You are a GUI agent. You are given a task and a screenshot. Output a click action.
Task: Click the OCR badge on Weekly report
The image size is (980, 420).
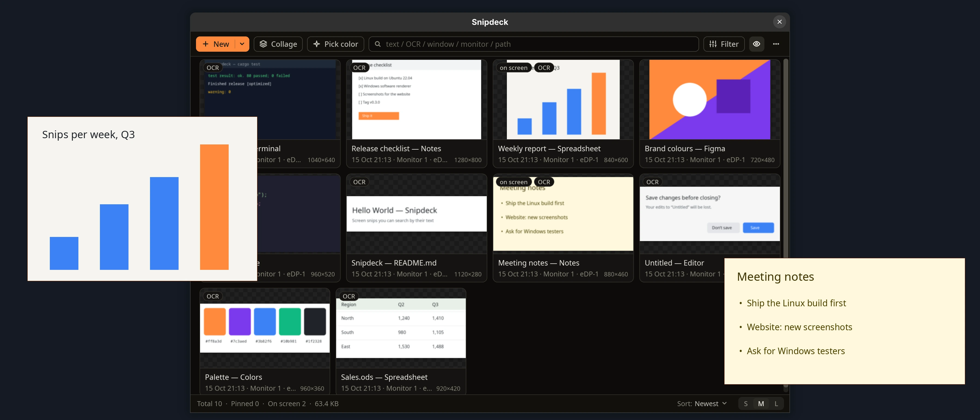(544, 68)
